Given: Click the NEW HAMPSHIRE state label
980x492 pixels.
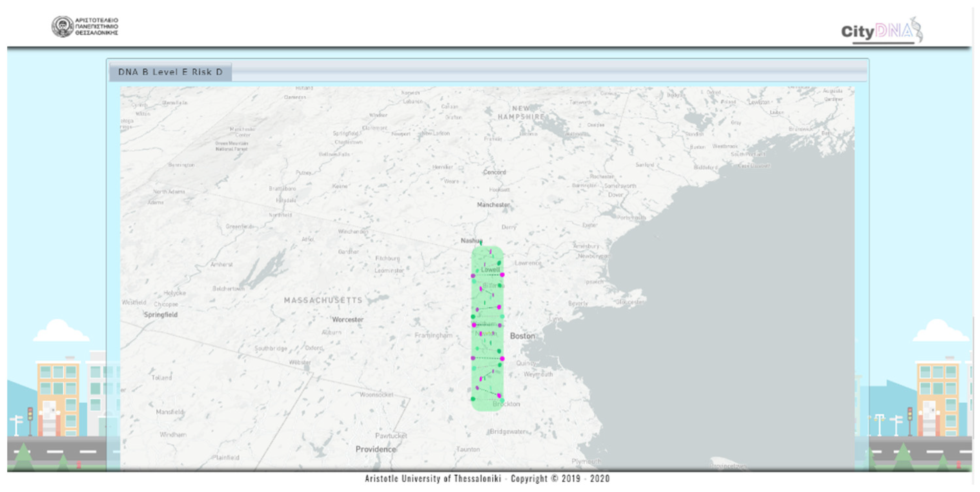Looking at the screenshot, I should pyautogui.click(x=521, y=113).
